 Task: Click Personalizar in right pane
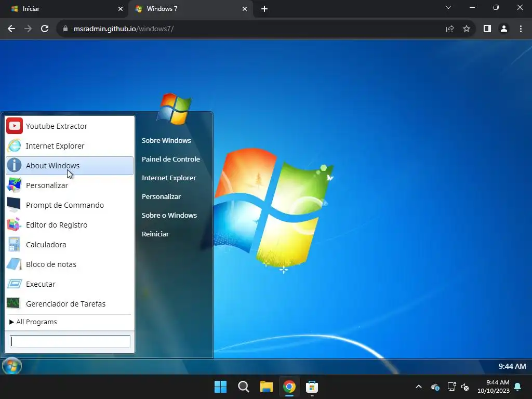tap(161, 196)
